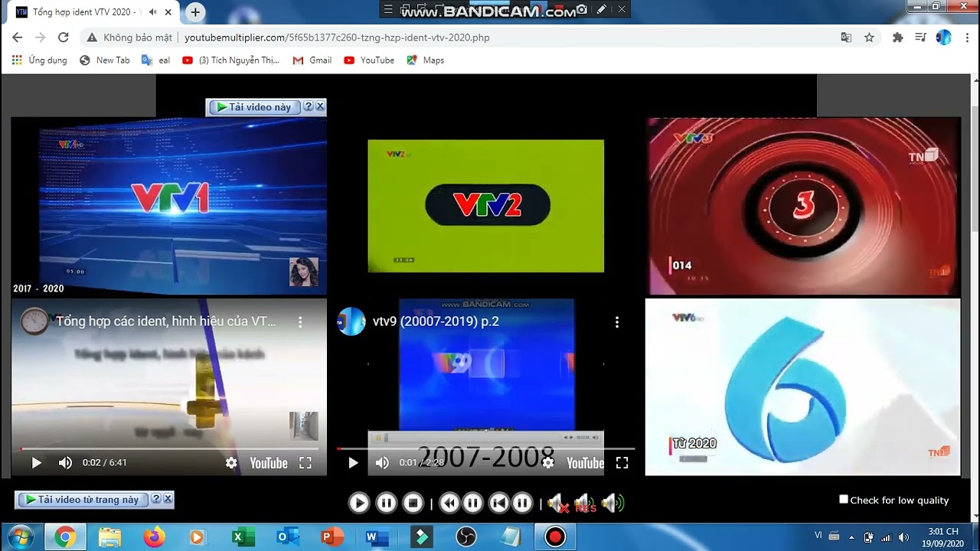Play the VTV ident compilation video 0:02 / 6:41
The width and height of the screenshot is (980, 551).
(36, 462)
